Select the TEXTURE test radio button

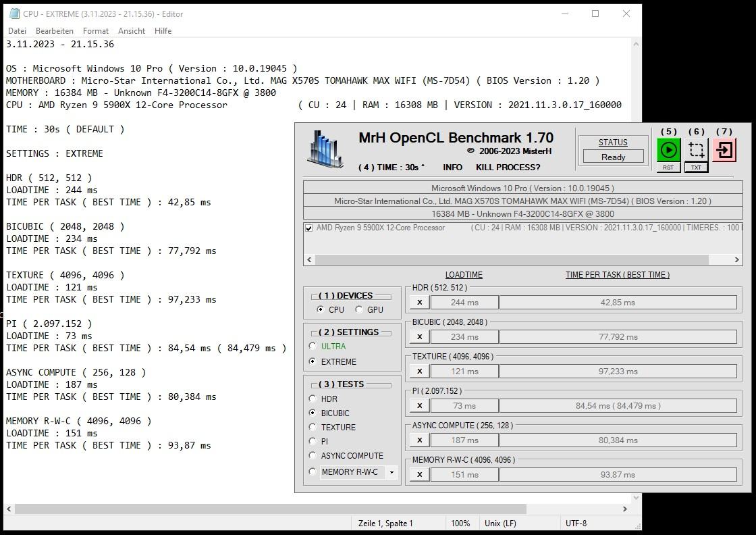(313, 427)
